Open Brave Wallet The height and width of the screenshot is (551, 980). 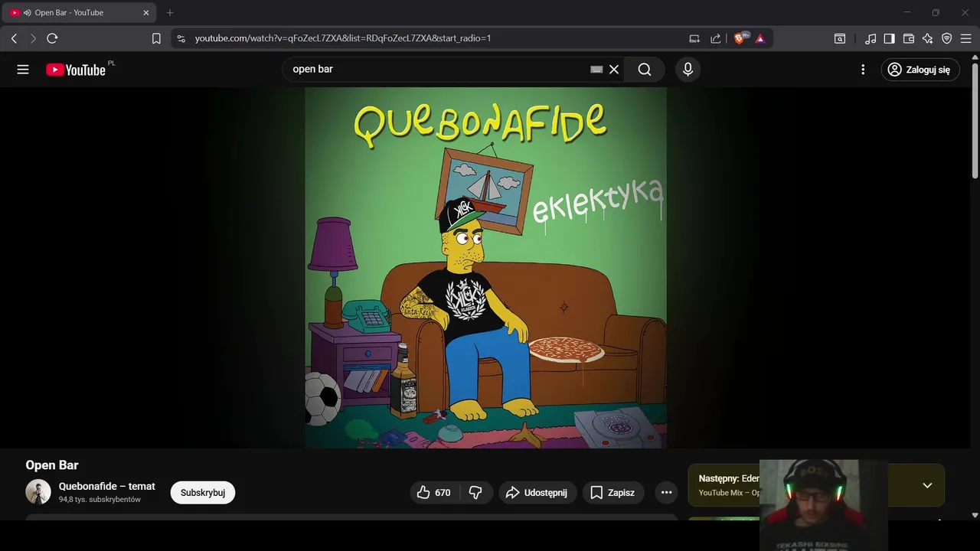(x=909, y=38)
